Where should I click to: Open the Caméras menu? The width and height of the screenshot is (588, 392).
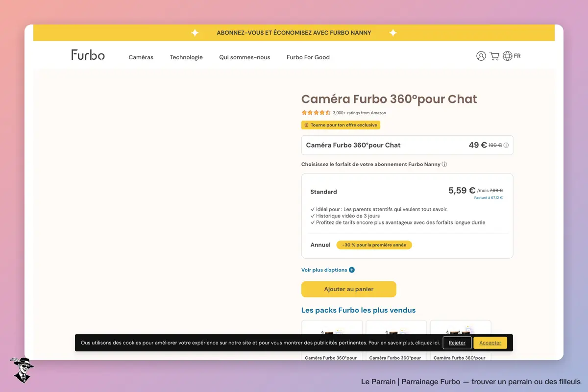pos(141,57)
